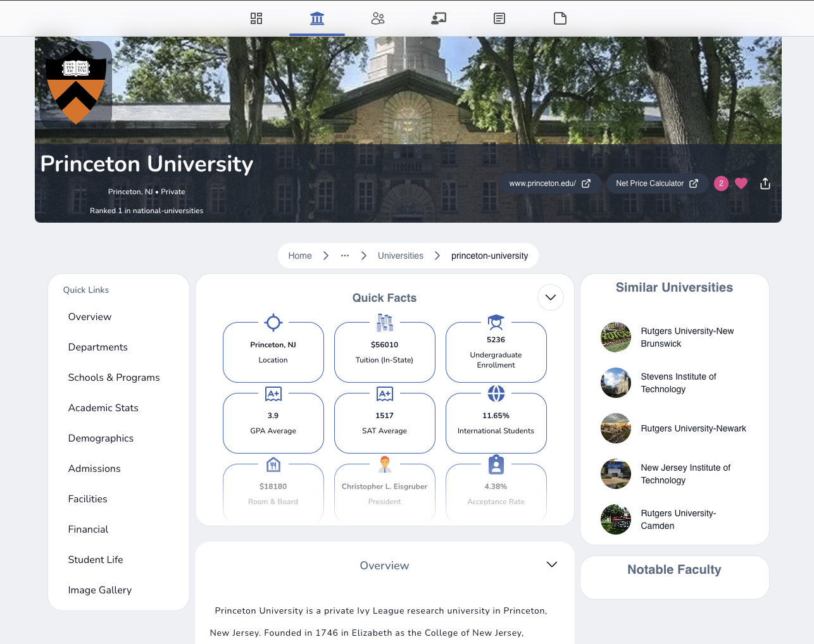Open New Jersey Institute of Technology link
This screenshot has height=644, width=814.
(x=686, y=474)
